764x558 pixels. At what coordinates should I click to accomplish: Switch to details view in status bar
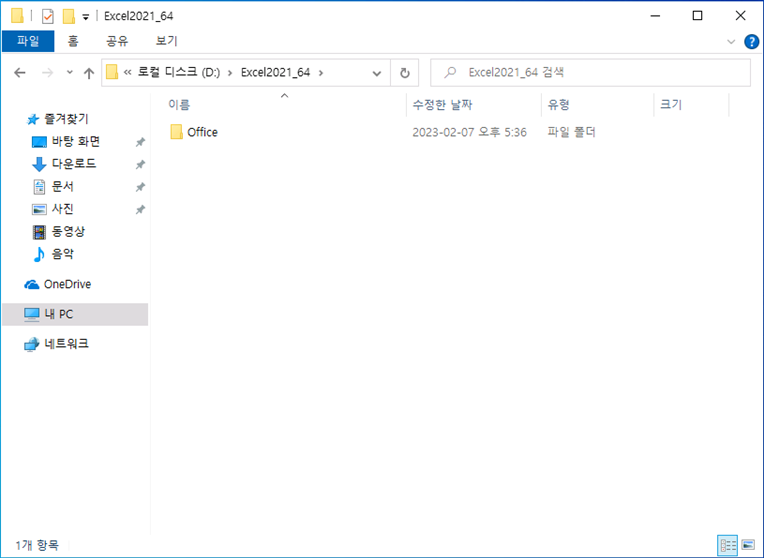(728, 545)
